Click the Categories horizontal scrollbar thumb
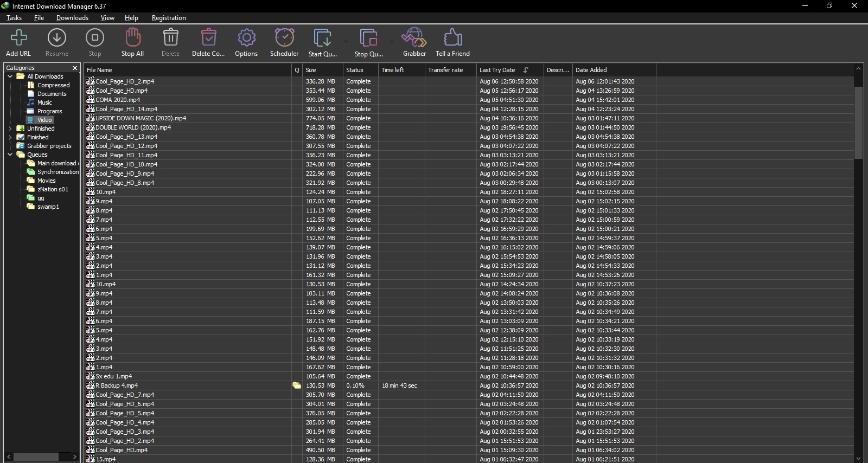868x463 pixels. [x=36, y=456]
